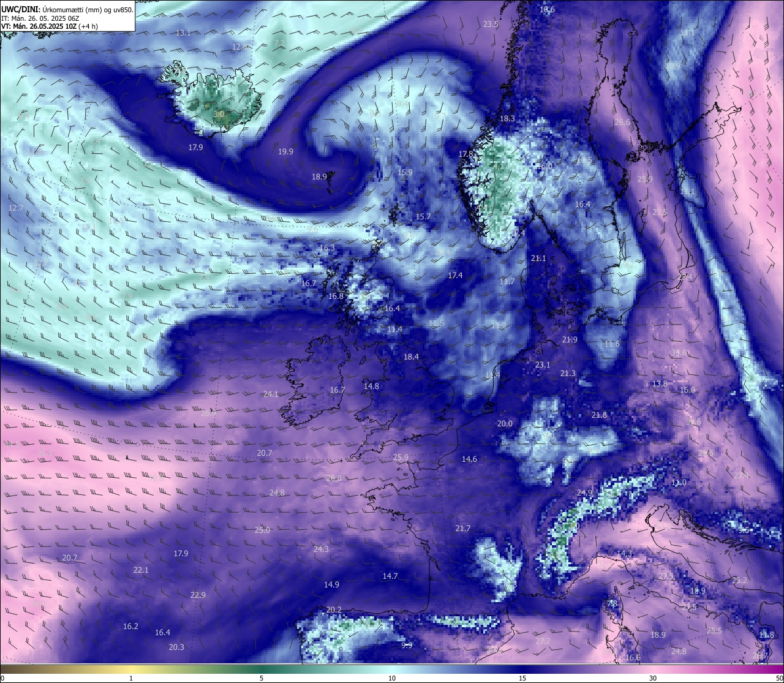Click the 5 tick on color scale
784x683 pixels.
point(262,677)
